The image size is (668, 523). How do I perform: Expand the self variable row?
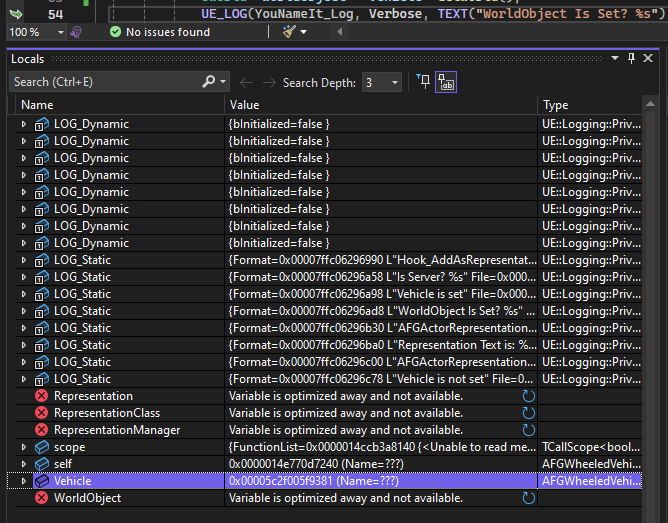click(24, 464)
